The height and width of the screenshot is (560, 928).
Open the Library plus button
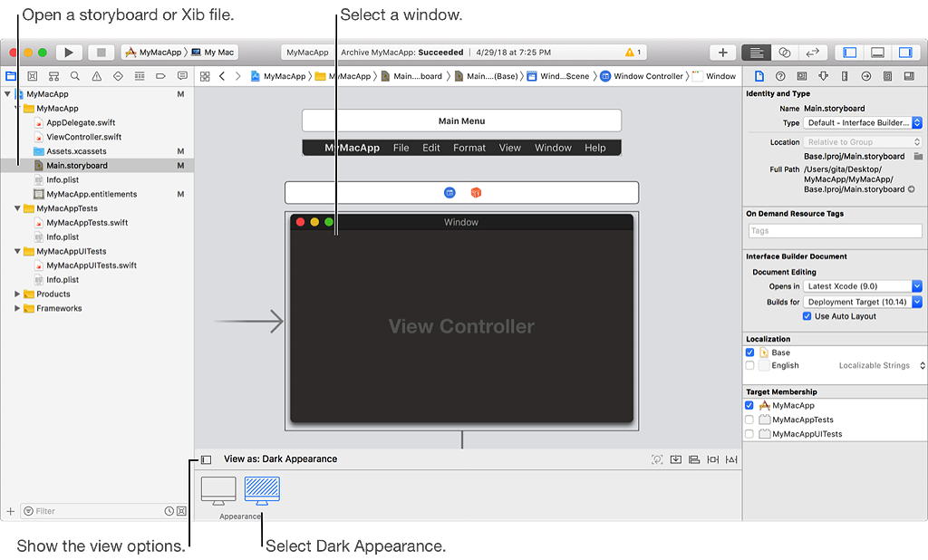tap(722, 52)
